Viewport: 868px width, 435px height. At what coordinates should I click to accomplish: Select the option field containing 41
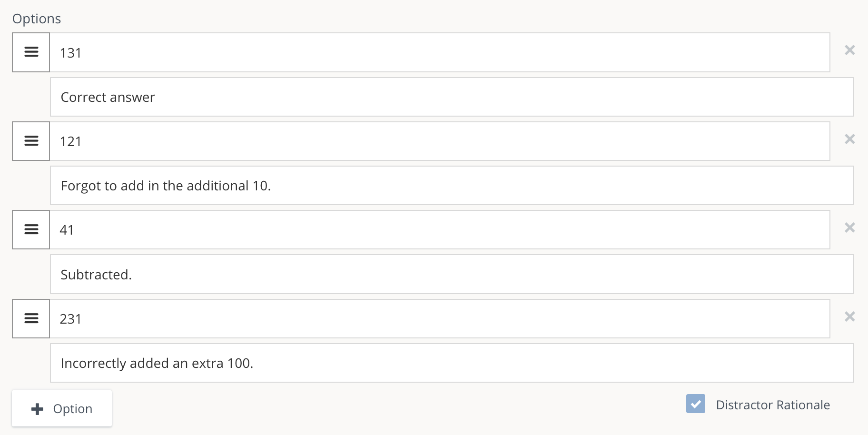(428, 229)
